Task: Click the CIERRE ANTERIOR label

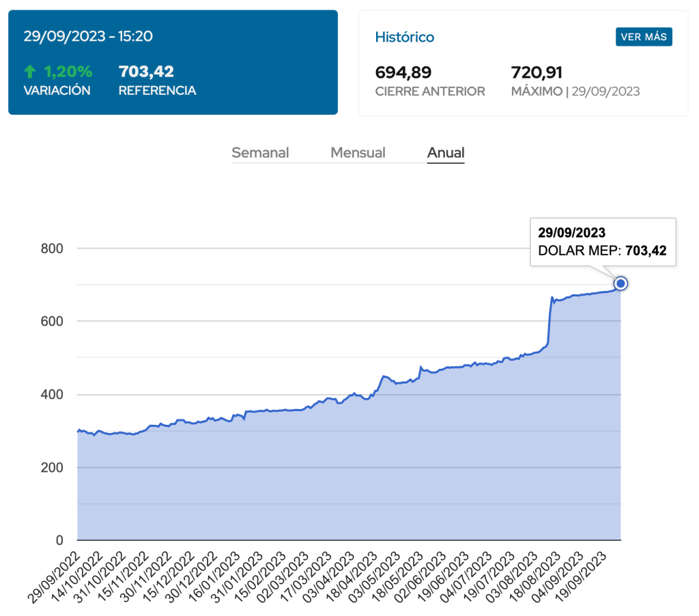Action: (x=430, y=92)
